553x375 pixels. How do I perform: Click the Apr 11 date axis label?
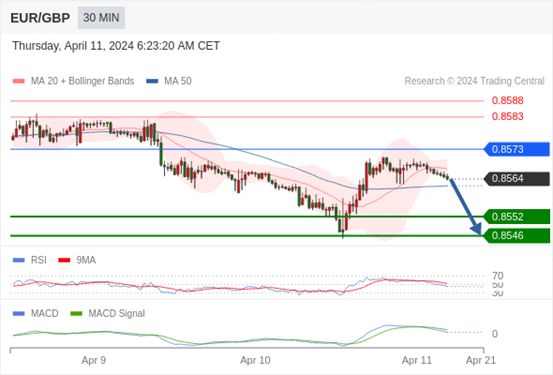pos(417,361)
